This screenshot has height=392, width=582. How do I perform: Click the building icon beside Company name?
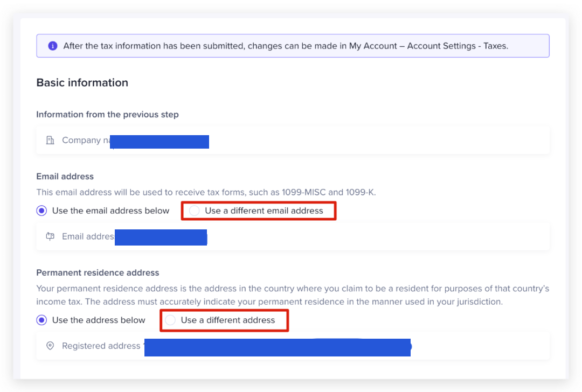[50, 141]
